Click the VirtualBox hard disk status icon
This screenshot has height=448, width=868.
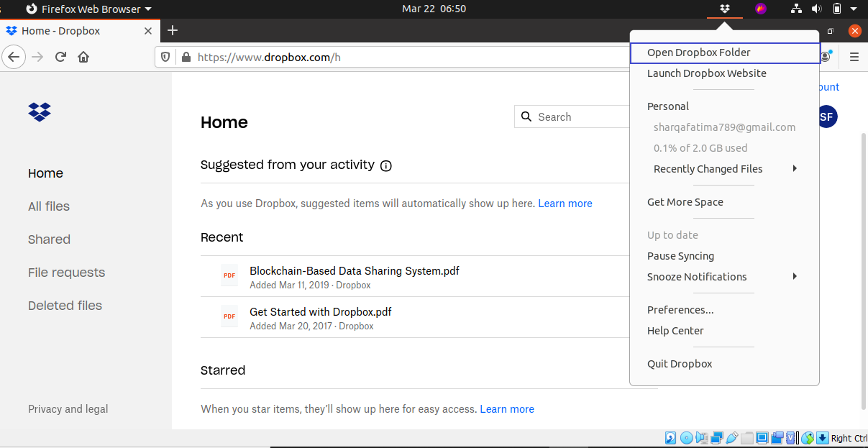click(x=670, y=438)
